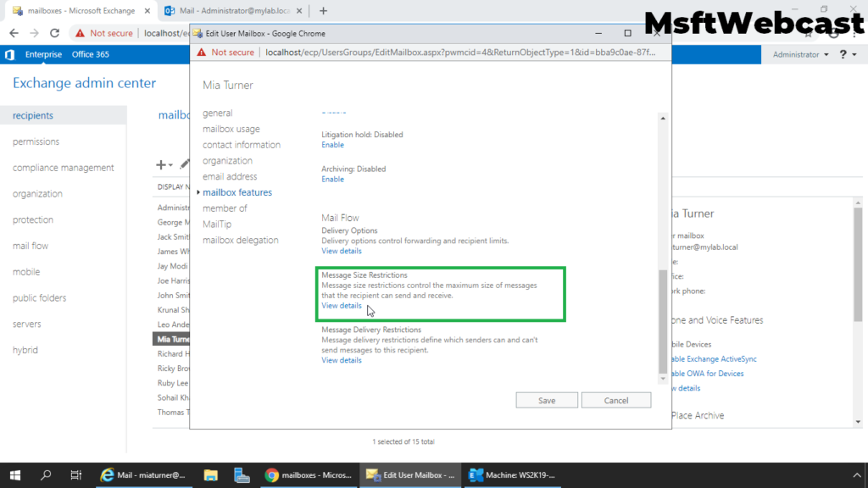
Task: Click Not secure warning in popup address bar
Action: [225, 53]
